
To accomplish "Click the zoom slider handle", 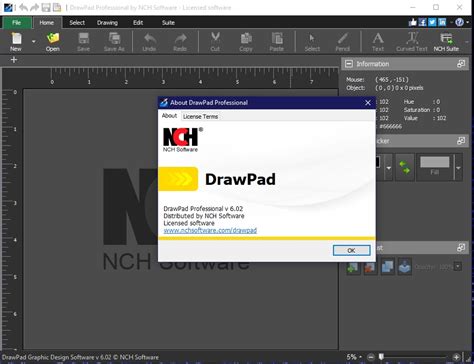I will click(381, 357).
